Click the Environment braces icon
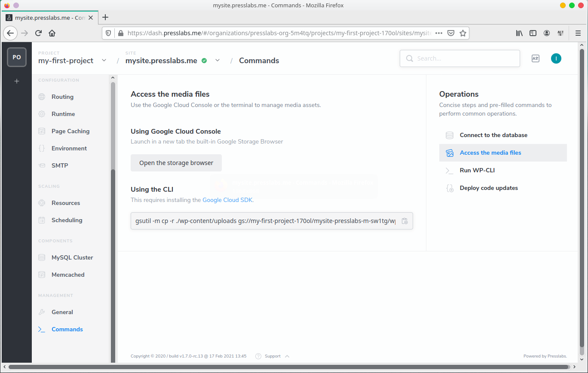 point(42,148)
